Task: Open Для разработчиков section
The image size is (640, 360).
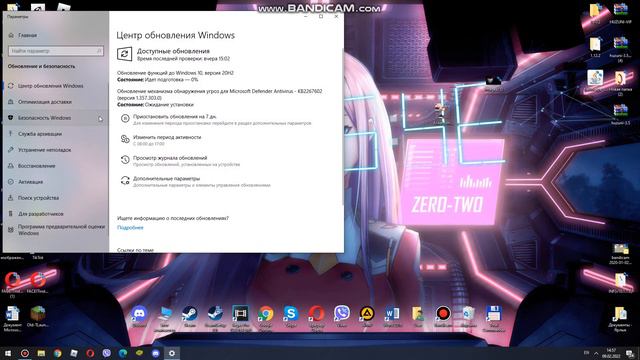Action: 40,214
